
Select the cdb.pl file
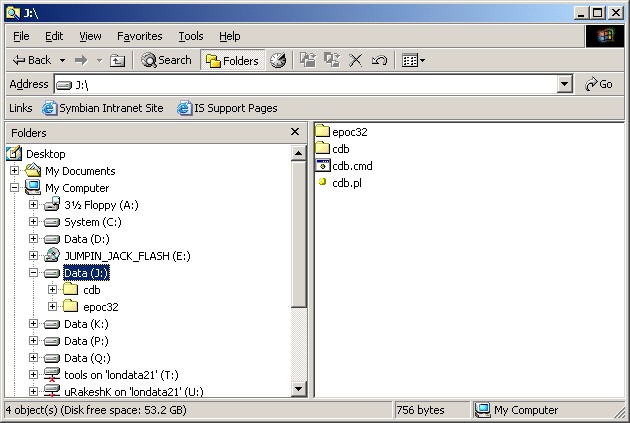tap(346, 183)
